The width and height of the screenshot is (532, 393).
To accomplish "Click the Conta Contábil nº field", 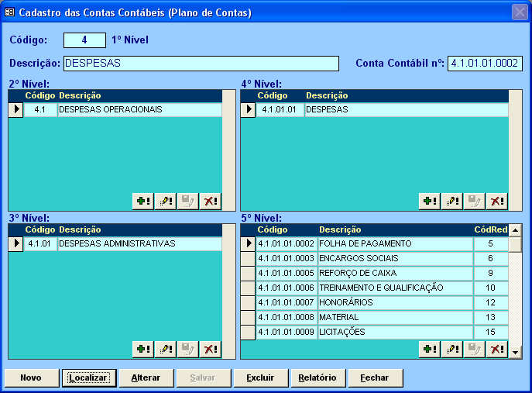I will (485, 64).
